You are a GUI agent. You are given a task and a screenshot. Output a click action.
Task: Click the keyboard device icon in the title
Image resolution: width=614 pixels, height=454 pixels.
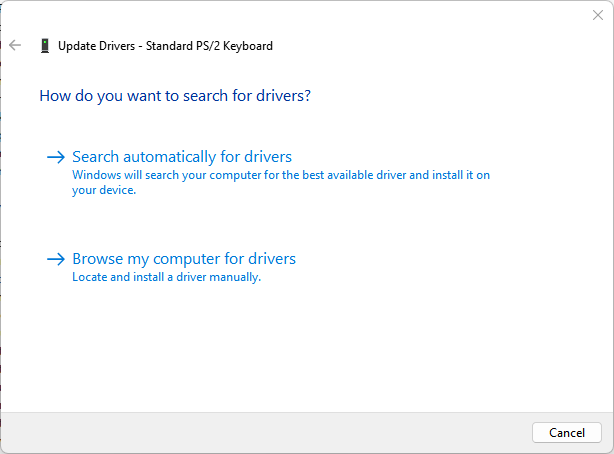point(44,45)
